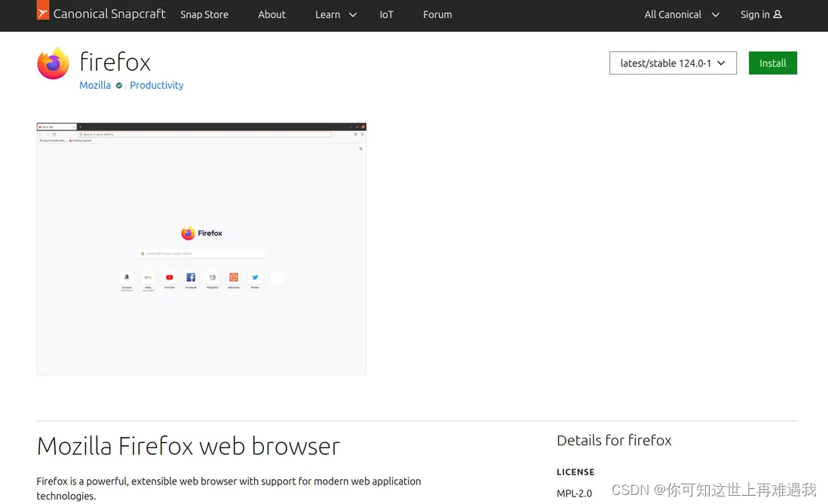Click the user profile icon beside Sign in
This screenshot has height=504, width=828.
pyautogui.click(x=777, y=14)
